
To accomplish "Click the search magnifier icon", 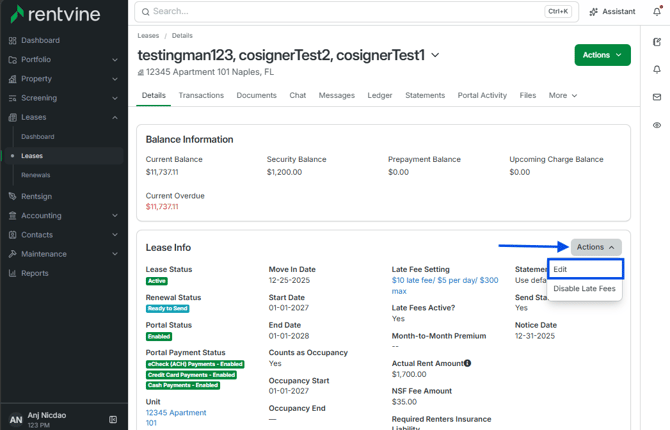I will click(x=146, y=12).
